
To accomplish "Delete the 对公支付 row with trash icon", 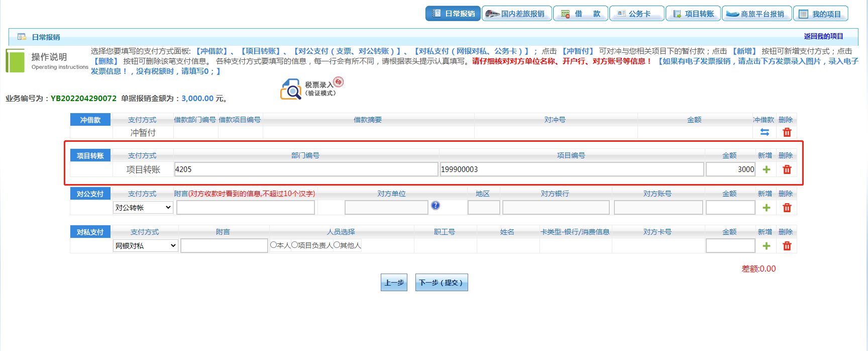I will (x=787, y=208).
